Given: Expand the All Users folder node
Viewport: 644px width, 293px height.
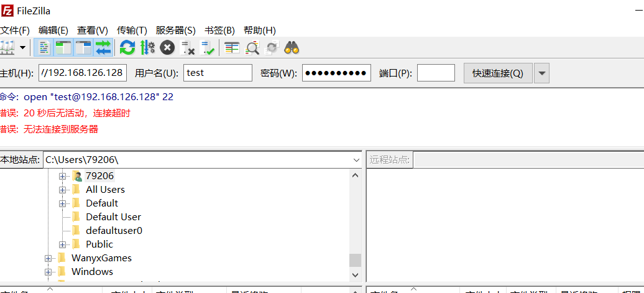Looking at the screenshot, I should pos(62,190).
